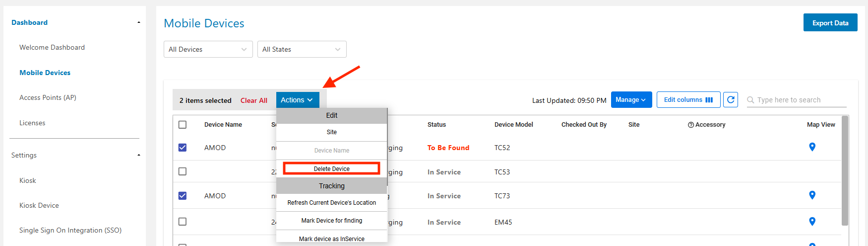Click the map pin for the EM45 device
868x246 pixels.
812,222
